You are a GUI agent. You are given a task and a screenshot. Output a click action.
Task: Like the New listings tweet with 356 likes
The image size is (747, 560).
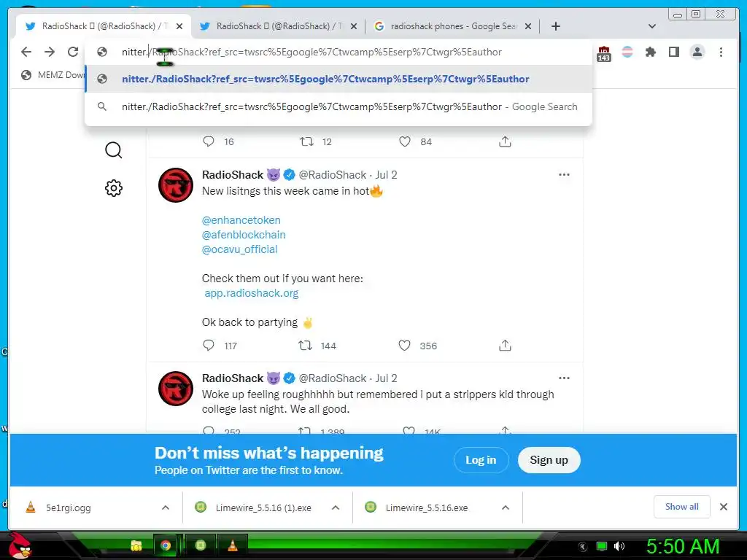pos(404,345)
